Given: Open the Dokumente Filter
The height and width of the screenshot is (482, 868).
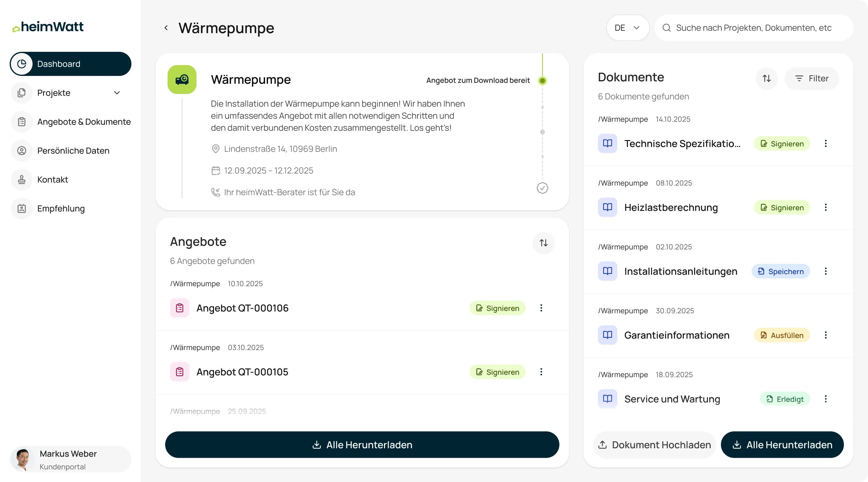Looking at the screenshot, I should point(812,79).
